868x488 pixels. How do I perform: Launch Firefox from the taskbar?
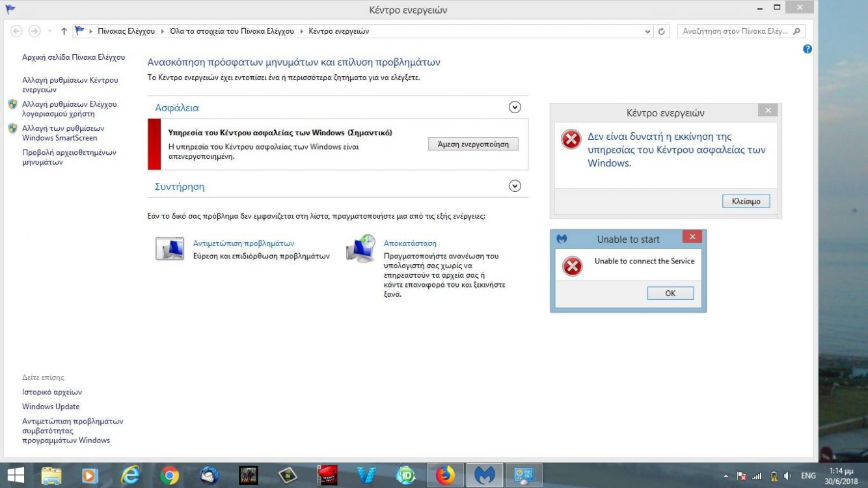click(x=445, y=476)
